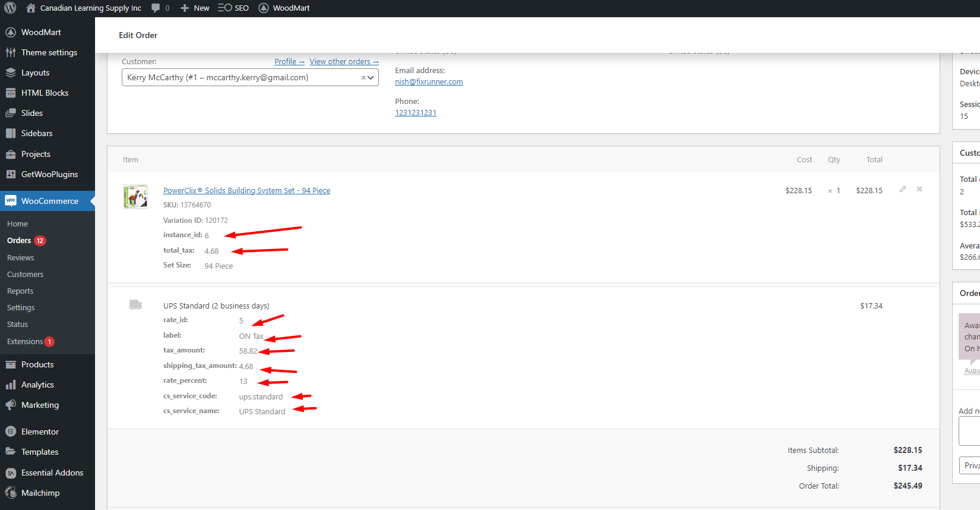
Task: Edit the PowerClix line item pencil icon
Action: 903,189
